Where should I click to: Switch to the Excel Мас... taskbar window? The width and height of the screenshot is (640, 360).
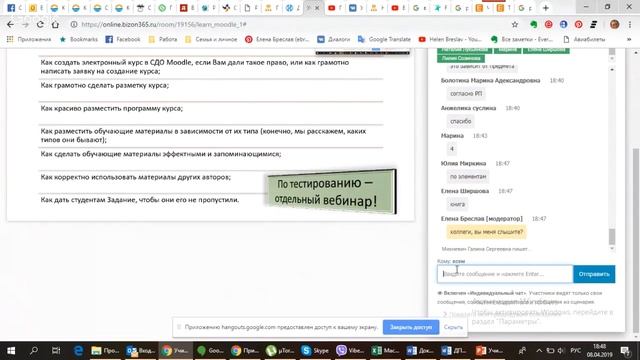(385, 351)
